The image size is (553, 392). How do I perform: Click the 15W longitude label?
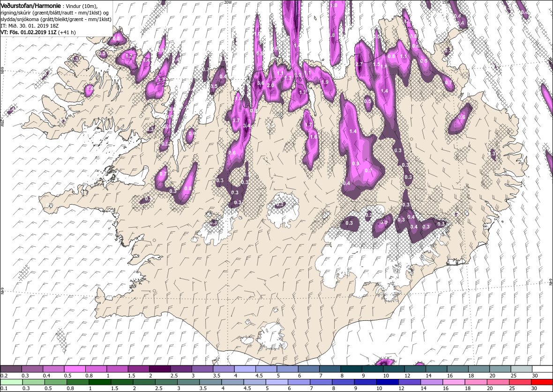pyautogui.click(x=445, y=2)
